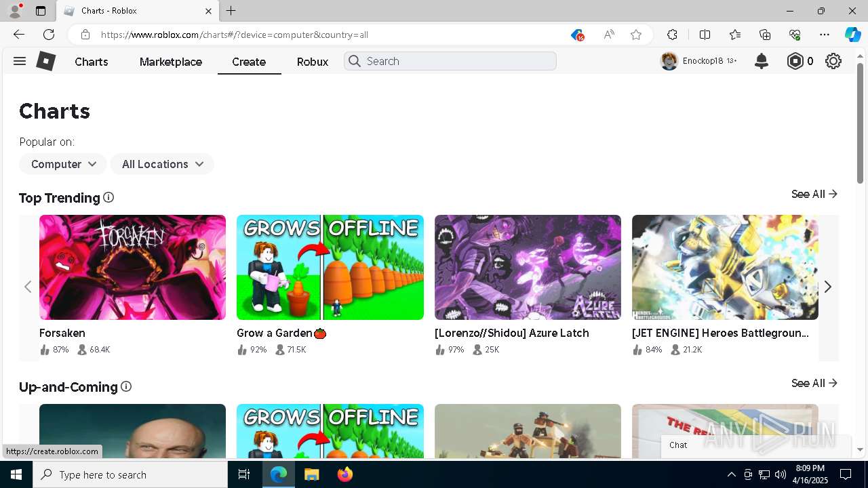This screenshot has height=488, width=868.
Task: Click the browser address bar URL
Action: click(235, 35)
